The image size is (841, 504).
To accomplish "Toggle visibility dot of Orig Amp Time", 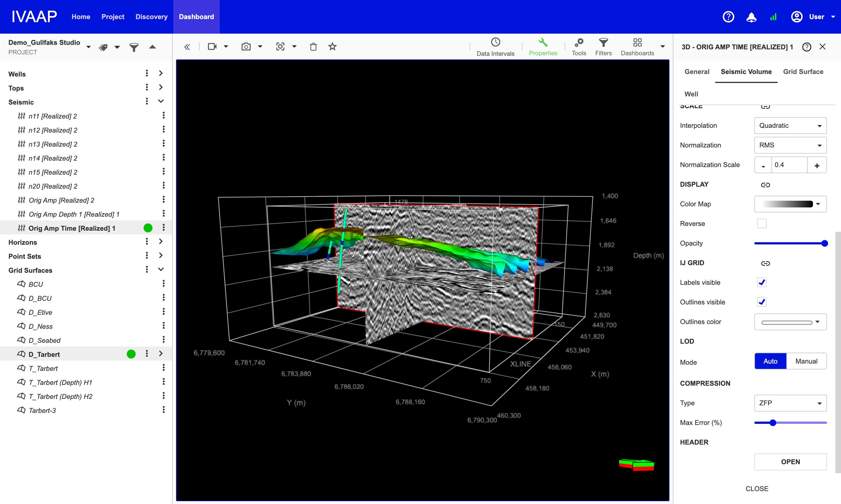I will (148, 228).
